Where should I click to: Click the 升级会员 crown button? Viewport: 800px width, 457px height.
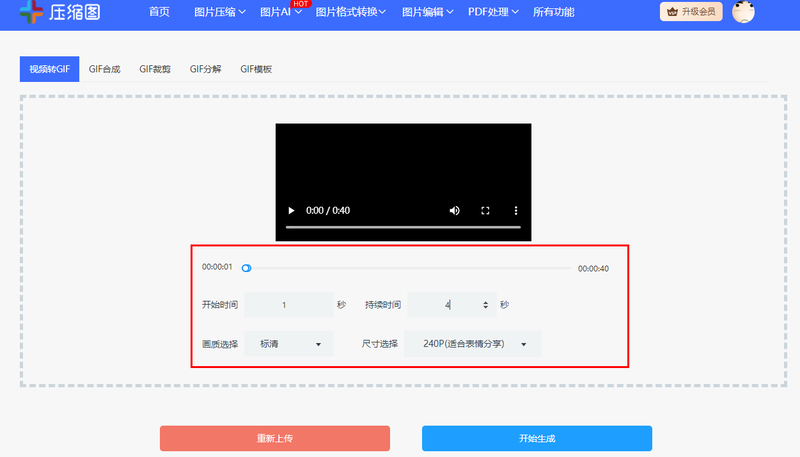click(x=691, y=12)
